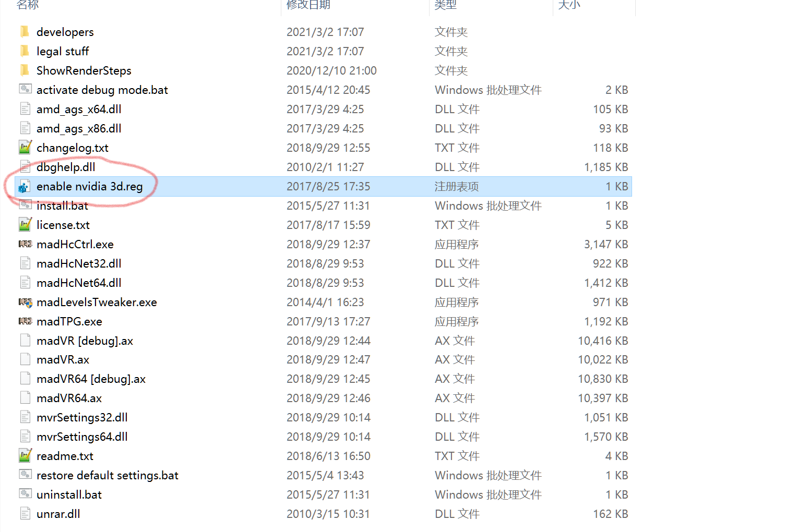Click the madHcCtrl.exe application icon

[x=25, y=244]
